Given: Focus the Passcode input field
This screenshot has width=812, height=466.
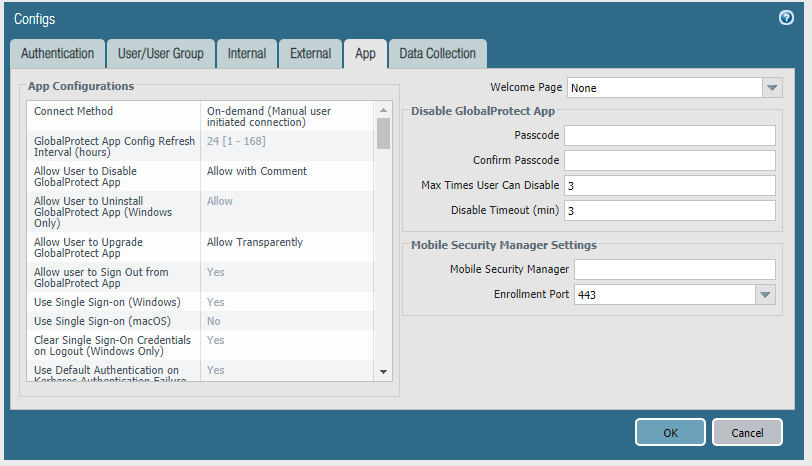Looking at the screenshot, I should tap(670, 136).
